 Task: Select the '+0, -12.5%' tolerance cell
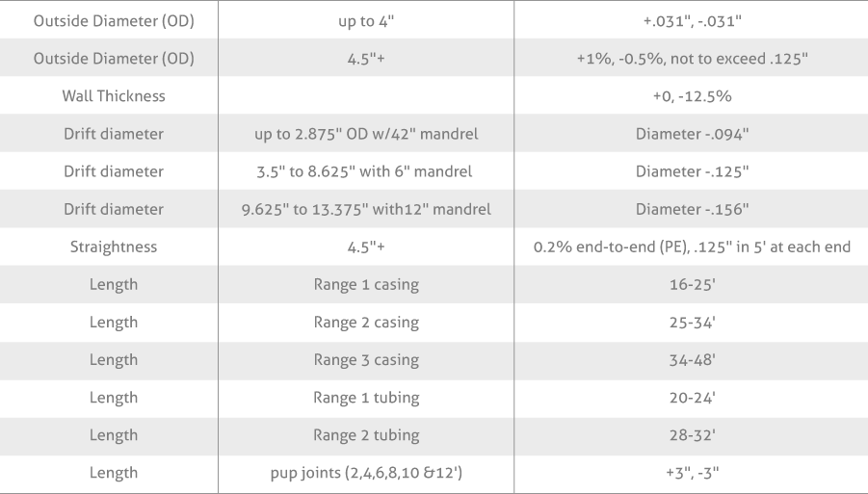click(692, 96)
